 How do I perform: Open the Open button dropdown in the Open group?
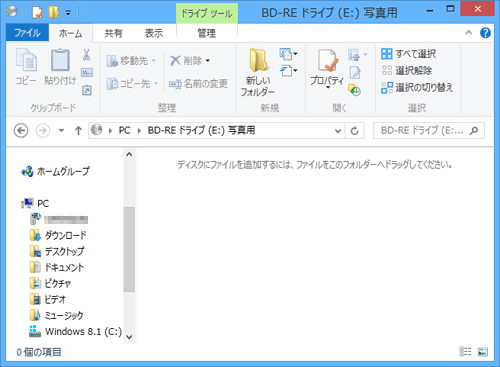click(x=357, y=54)
